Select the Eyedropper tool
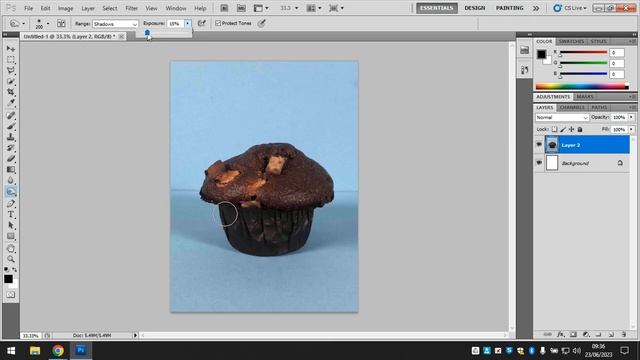Image resolution: width=640 pixels, height=360 pixels. tap(11, 102)
